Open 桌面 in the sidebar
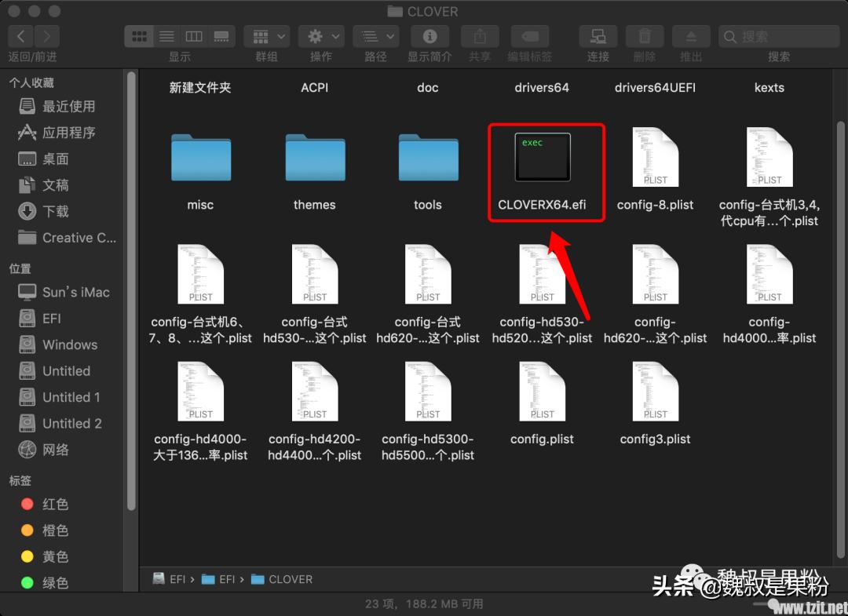Viewport: 848px width, 616px height. 56,159
